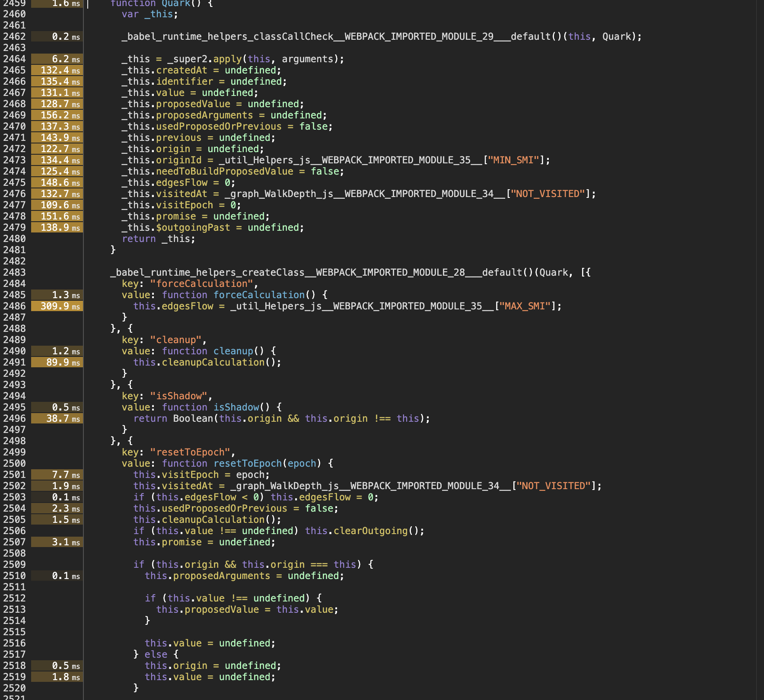This screenshot has width=764, height=700.
Task: Click the 1.6 ms badge beside function Quark
Action: coord(56,3)
